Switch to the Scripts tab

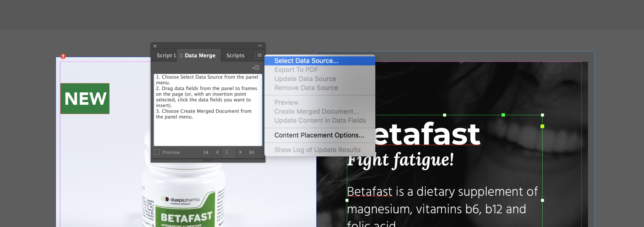[235, 55]
